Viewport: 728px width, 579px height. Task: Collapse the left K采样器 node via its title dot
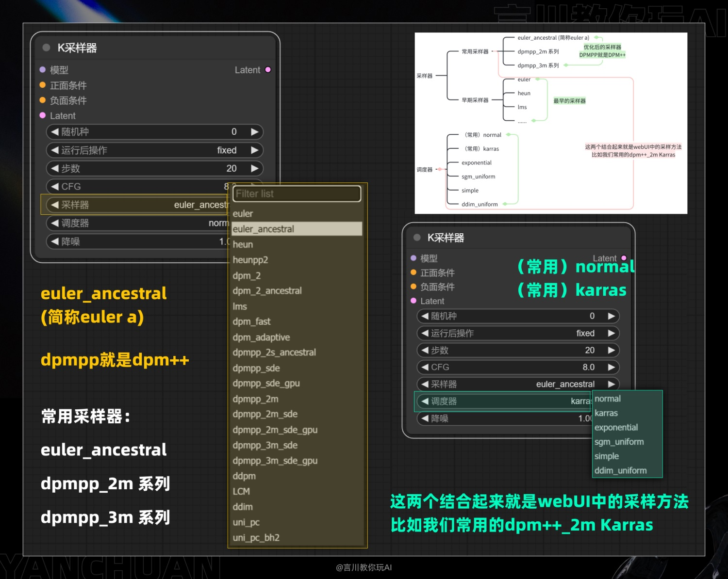pyautogui.click(x=47, y=48)
